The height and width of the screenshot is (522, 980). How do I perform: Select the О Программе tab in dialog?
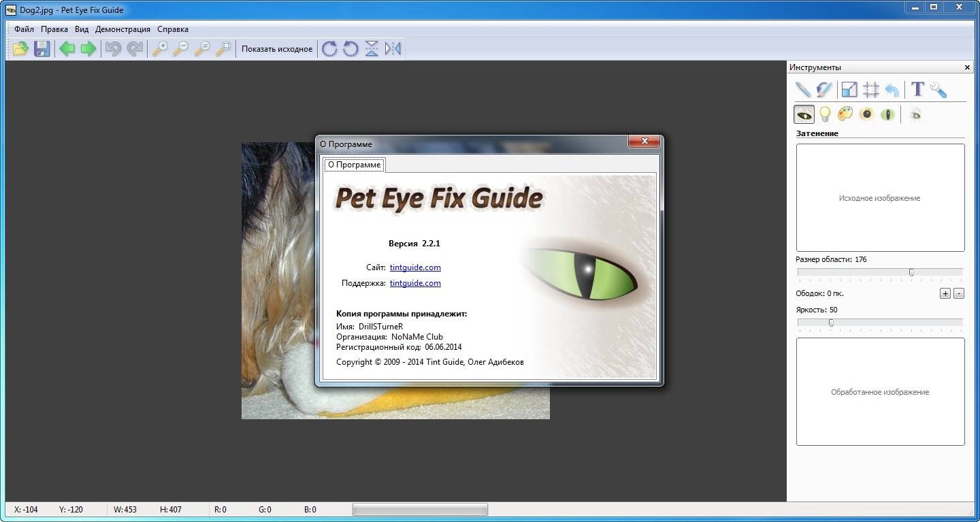tap(354, 165)
